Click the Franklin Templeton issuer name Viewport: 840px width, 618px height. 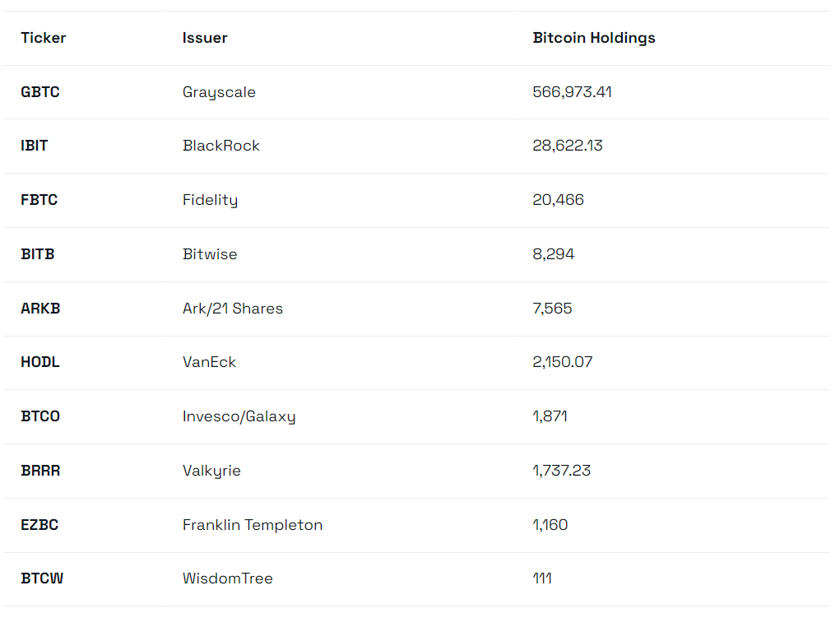pyautogui.click(x=253, y=525)
